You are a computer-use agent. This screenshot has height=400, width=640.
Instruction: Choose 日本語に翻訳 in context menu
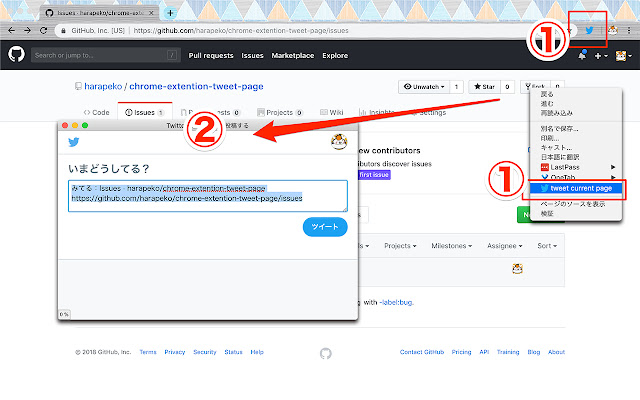click(x=560, y=157)
